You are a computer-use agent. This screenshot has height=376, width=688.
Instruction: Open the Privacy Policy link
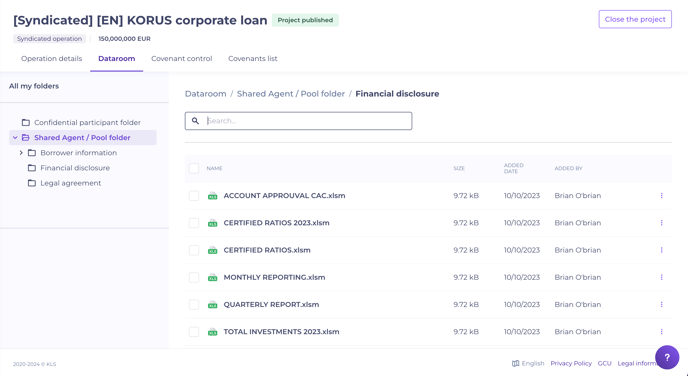[571, 363]
